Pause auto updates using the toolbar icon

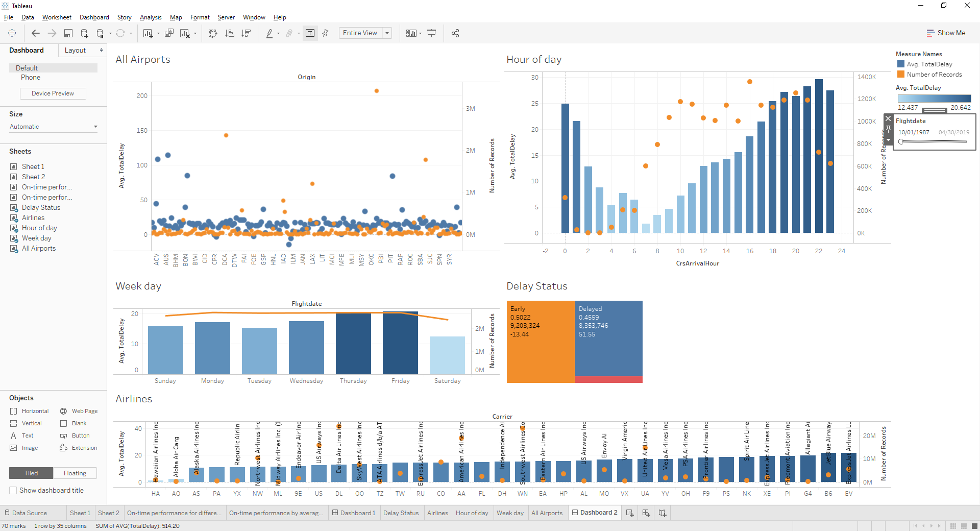(101, 33)
